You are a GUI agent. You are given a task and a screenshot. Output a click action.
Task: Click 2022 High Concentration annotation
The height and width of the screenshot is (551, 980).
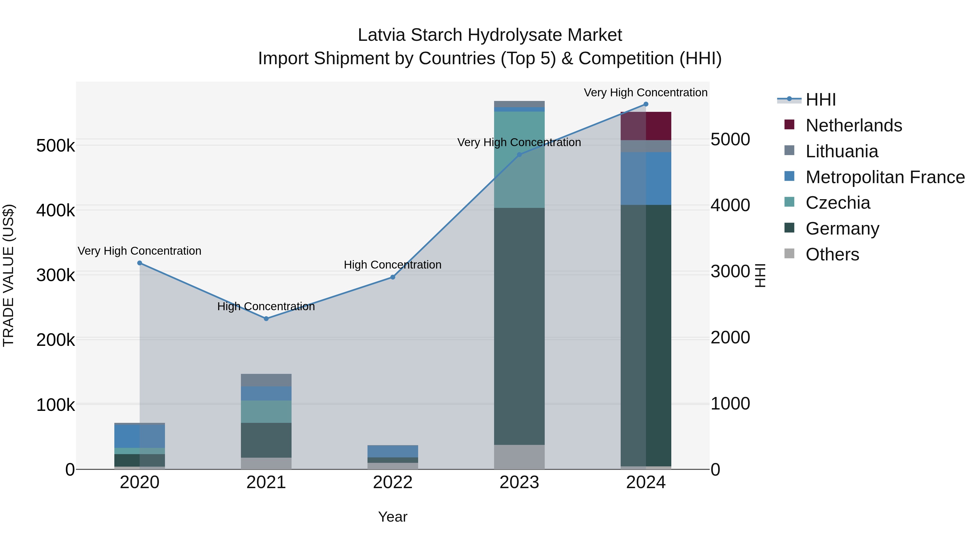pos(393,265)
